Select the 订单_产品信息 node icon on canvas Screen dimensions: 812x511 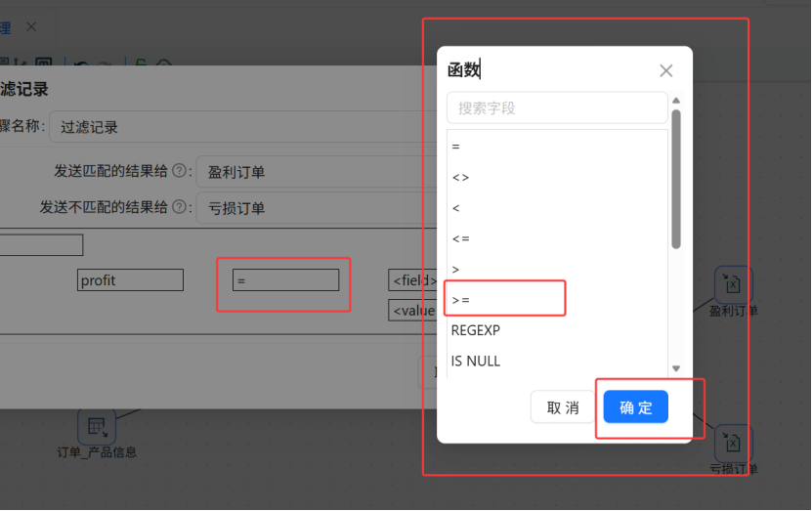[97, 427]
